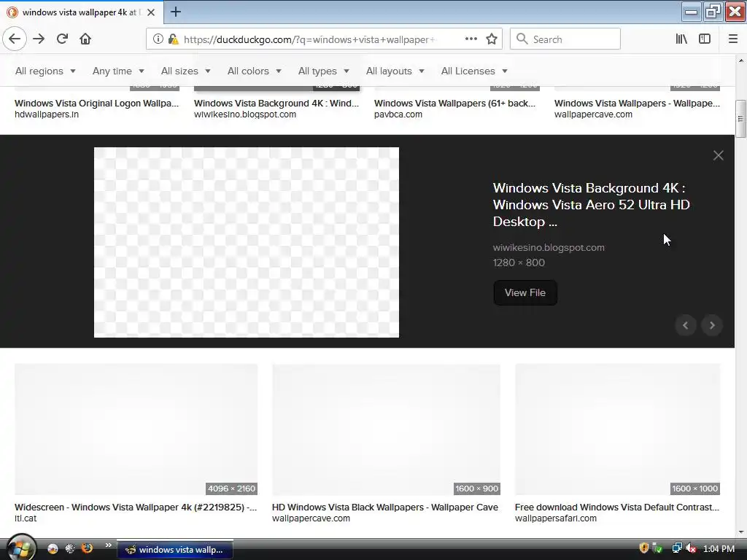The width and height of the screenshot is (747, 560).
Task: Toggle the browser sidebar view
Action: [x=705, y=39]
